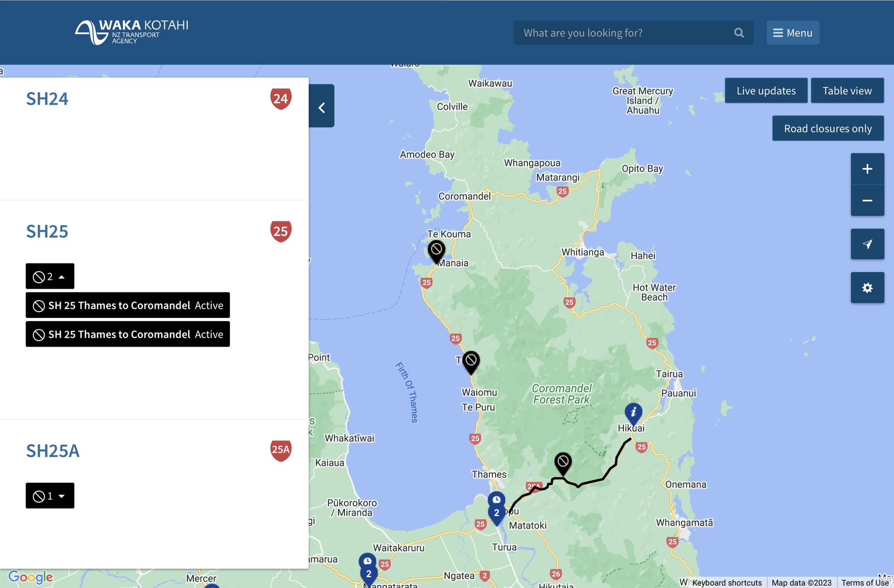Focus the 'What are you looking for?' search field
The height and width of the screenshot is (588, 894).
coord(633,33)
